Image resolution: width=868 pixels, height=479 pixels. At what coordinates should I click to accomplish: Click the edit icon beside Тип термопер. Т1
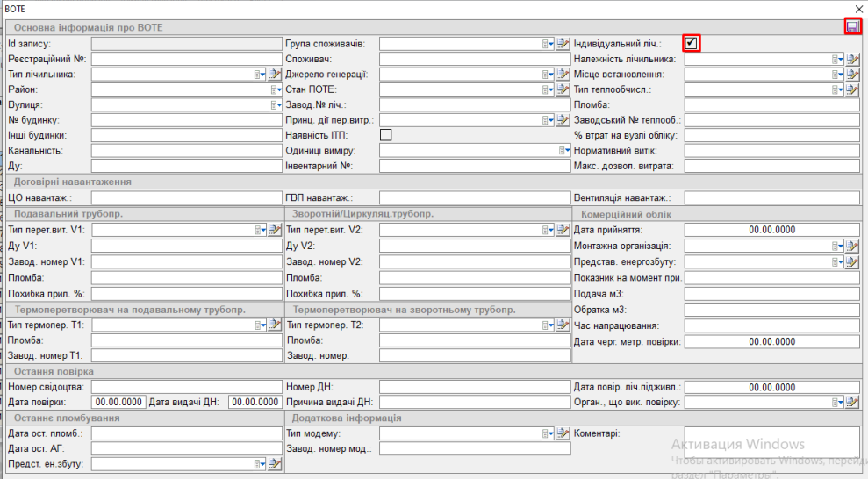274,325
